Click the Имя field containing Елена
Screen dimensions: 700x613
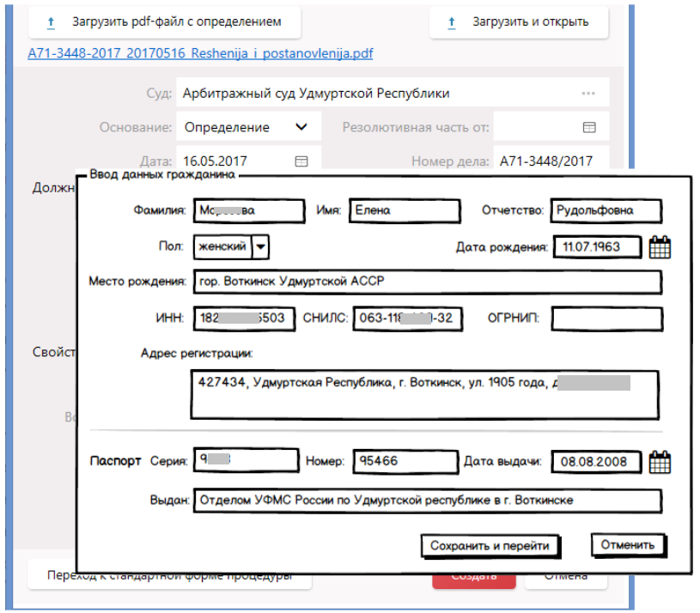pos(399,210)
